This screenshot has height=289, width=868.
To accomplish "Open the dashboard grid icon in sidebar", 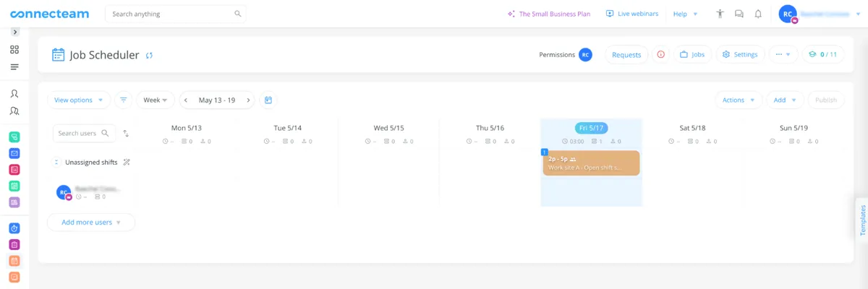I will [14, 50].
